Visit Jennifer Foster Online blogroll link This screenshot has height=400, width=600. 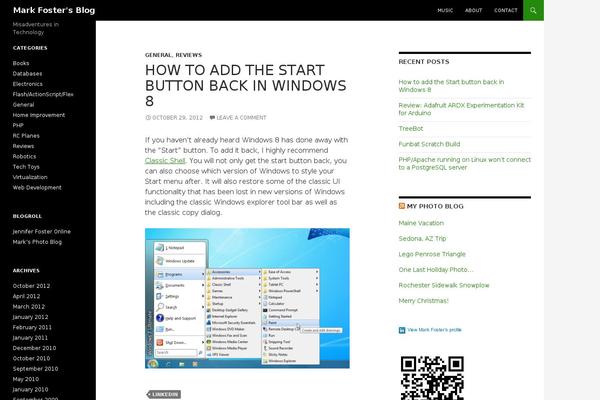(x=41, y=232)
